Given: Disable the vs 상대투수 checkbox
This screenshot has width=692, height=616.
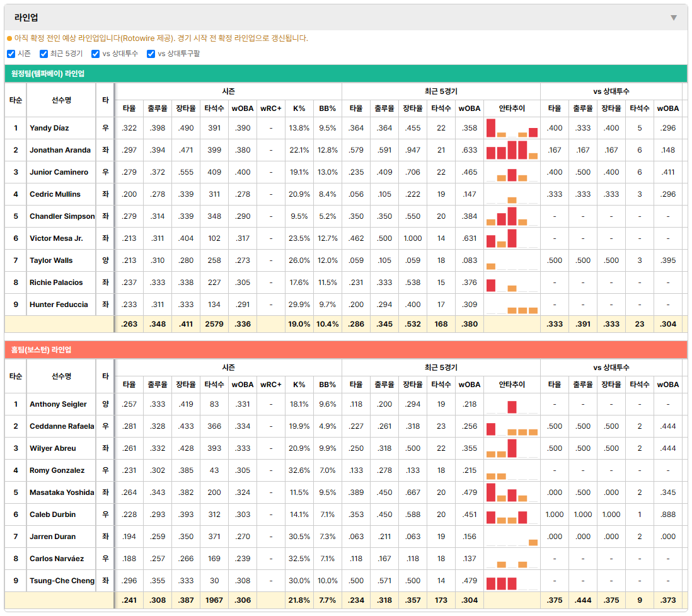Looking at the screenshot, I should pos(95,54).
